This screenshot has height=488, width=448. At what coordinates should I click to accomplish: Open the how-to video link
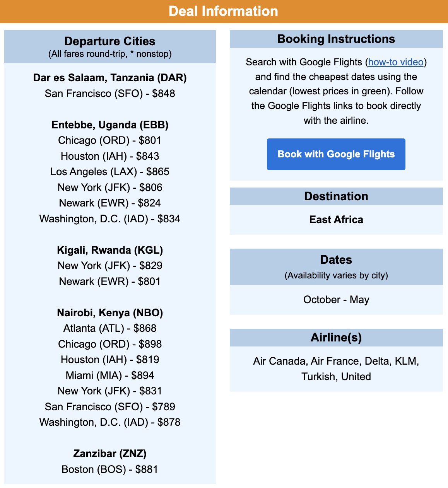pos(395,62)
